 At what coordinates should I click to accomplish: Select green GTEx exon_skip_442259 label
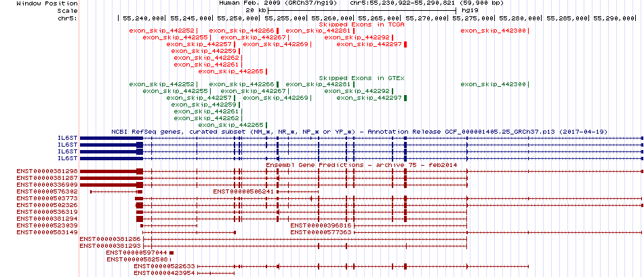tap(204, 105)
